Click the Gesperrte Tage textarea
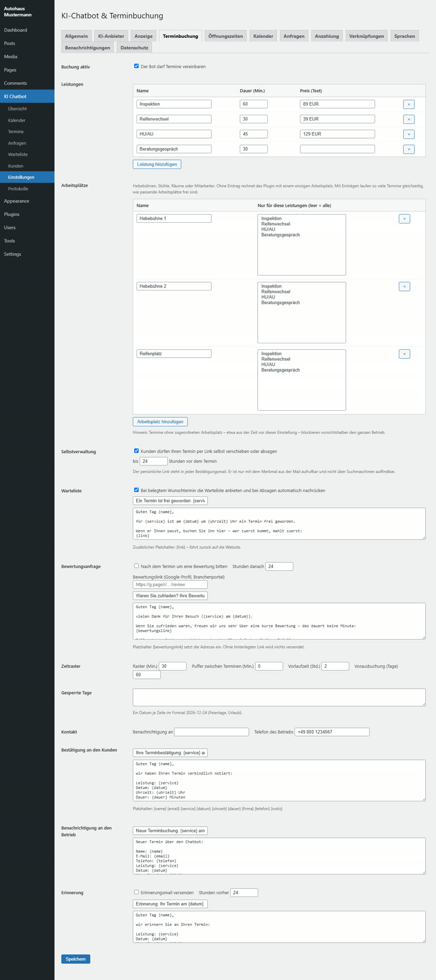This screenshot has width=436, height=980. (279, 697)
